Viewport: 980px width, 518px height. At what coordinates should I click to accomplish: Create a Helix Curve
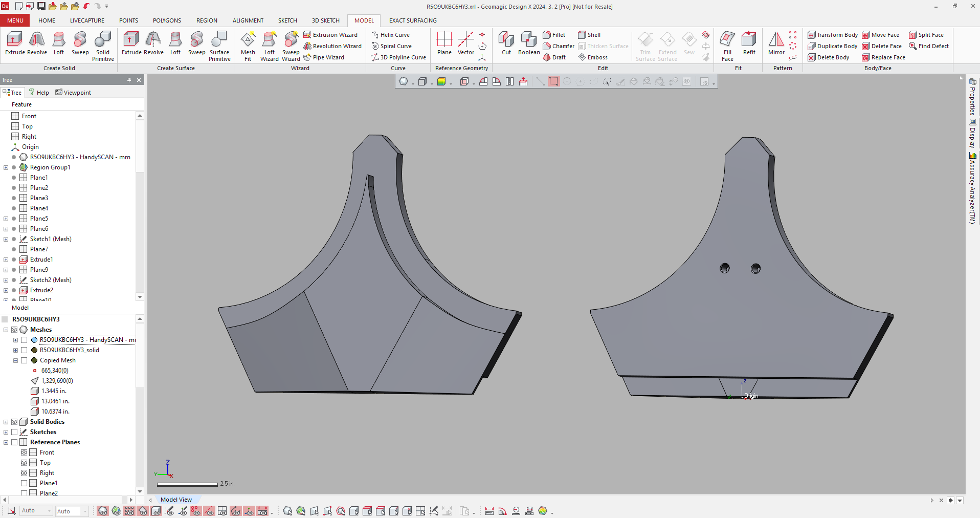click(x=390, y=35)
